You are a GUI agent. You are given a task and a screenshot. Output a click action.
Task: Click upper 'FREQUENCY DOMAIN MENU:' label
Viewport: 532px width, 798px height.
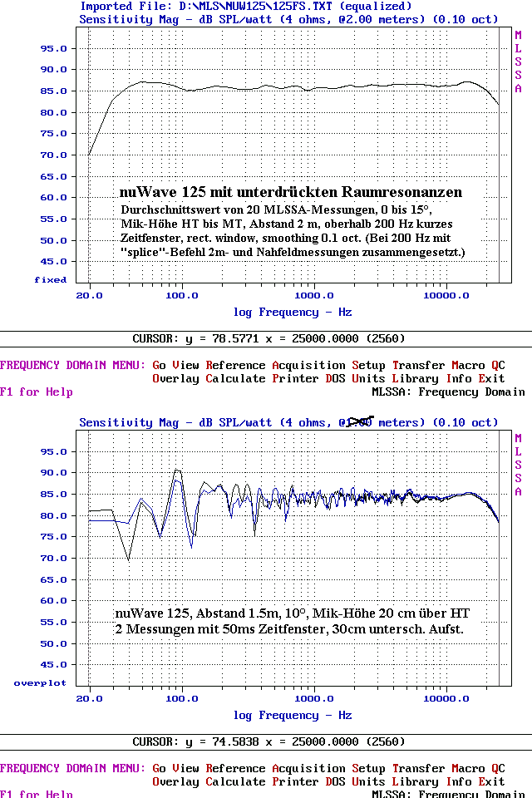73,366
